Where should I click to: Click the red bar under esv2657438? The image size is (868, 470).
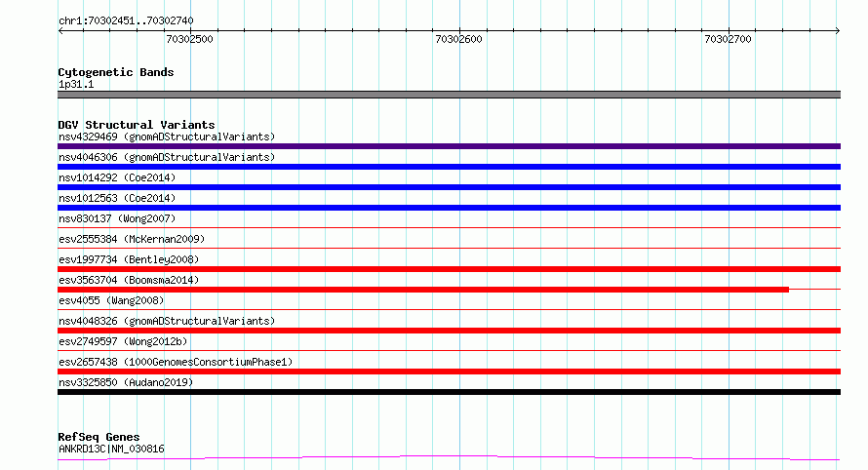pyautogui.click(x=449, y=372)
